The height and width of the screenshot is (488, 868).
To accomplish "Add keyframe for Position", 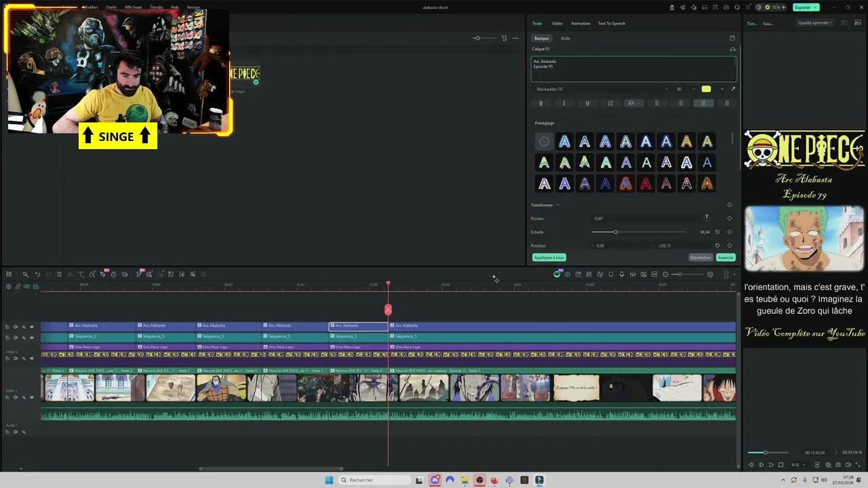I will 730,245.
